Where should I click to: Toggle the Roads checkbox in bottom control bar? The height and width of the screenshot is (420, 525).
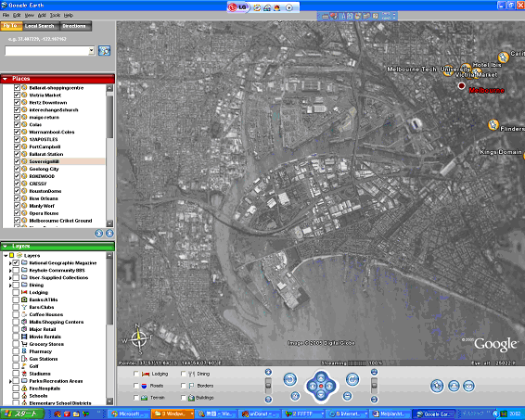[136, 386]
